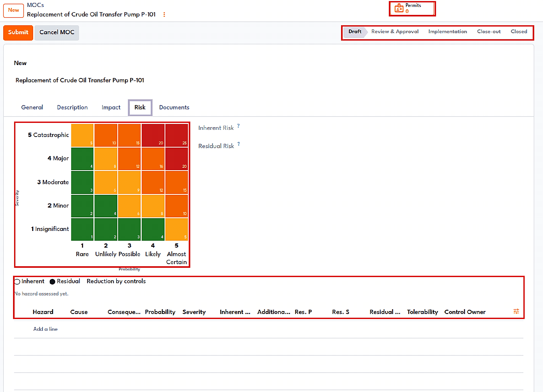This screenshot has height=392, width=543.
Task: Click the Major–Likely cell scored 16
Action: tap(153, 158)
